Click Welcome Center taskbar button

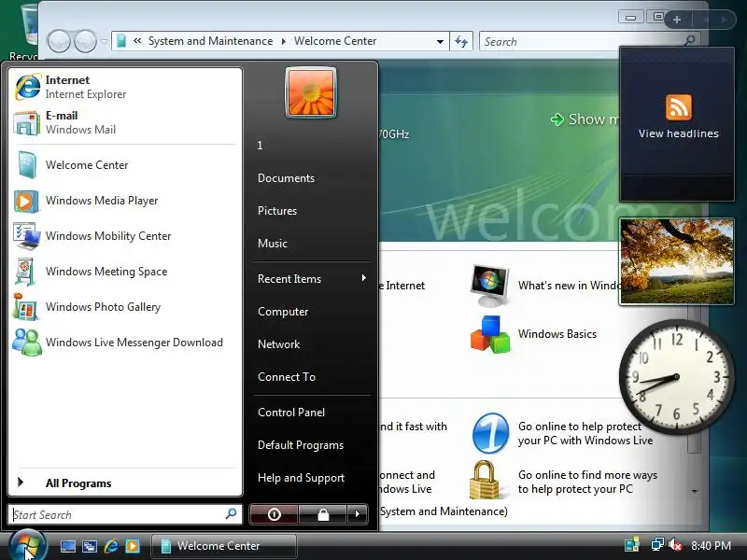pyautogui.click(x=224, y=546)
